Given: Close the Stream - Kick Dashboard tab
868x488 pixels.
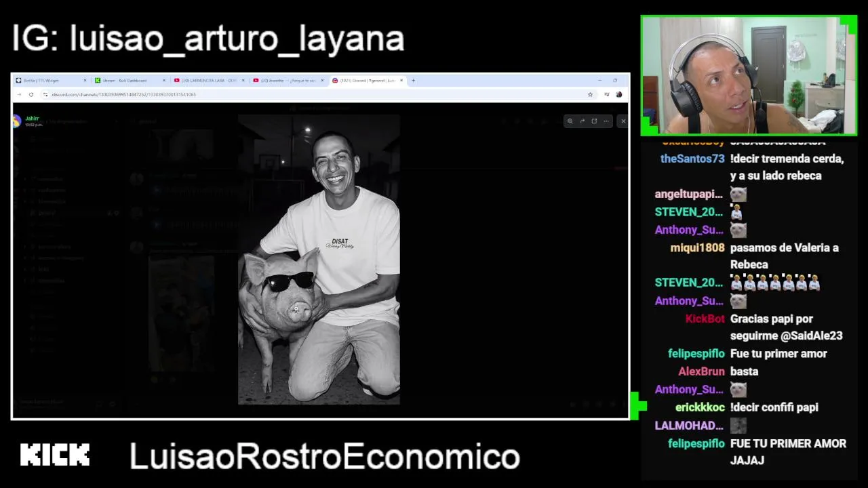Looking at the screenshot, I should point(164,81).
